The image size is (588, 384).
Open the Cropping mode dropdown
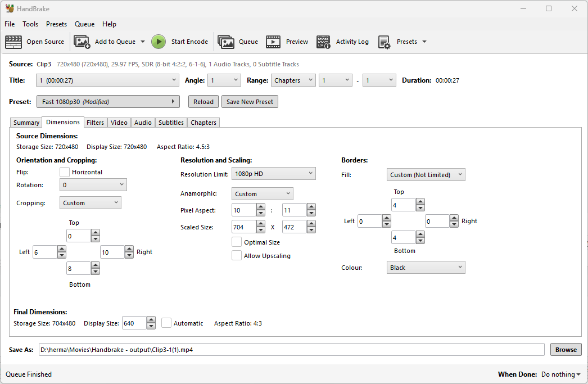[x=91, y=203]
